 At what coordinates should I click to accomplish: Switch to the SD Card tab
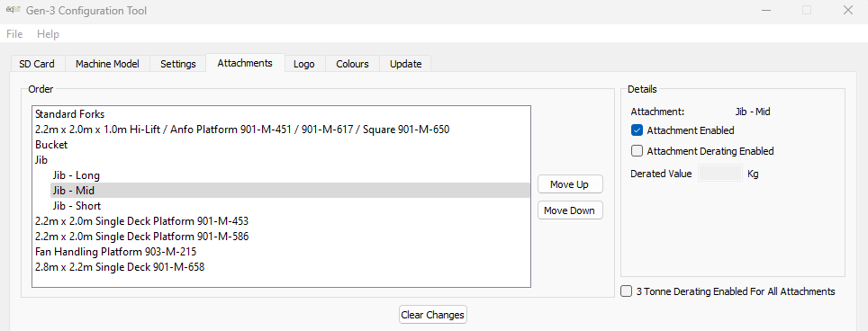(37, 64)
